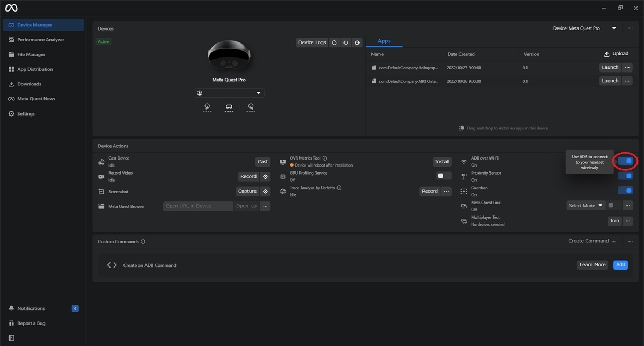This screenshot has height=346, width=644.
Task: Record a Perfetto trace analysis
Action: [x=430, y=191]
